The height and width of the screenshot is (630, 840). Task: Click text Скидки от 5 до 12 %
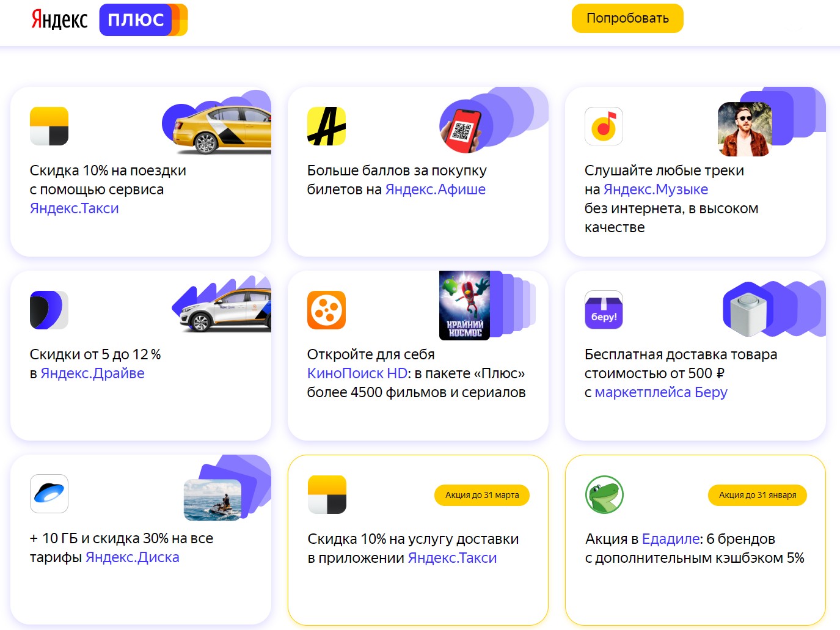coord(95,354)
